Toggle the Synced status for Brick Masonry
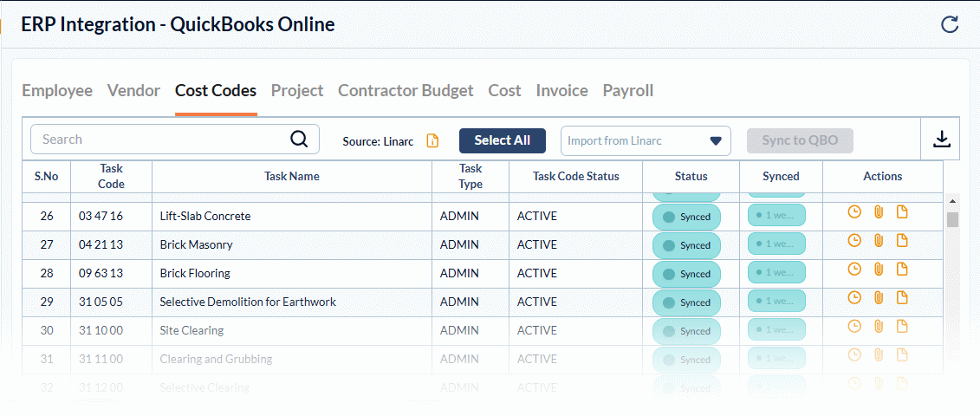 685,245
